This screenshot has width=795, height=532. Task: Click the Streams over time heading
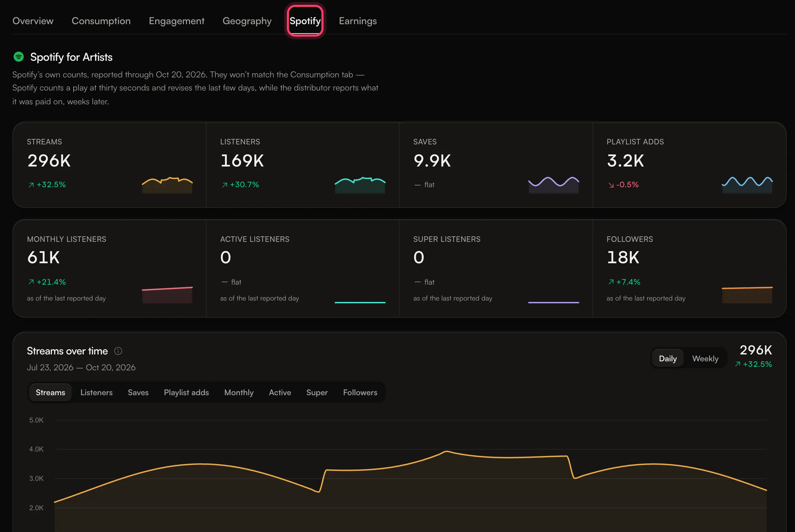click(x=67, y=351)
